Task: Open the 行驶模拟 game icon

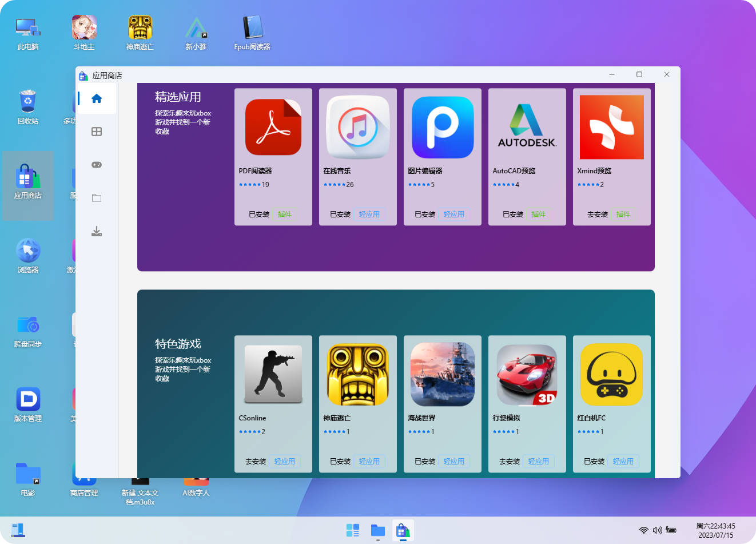Action: pyautogui.click(x=527, y=374)
